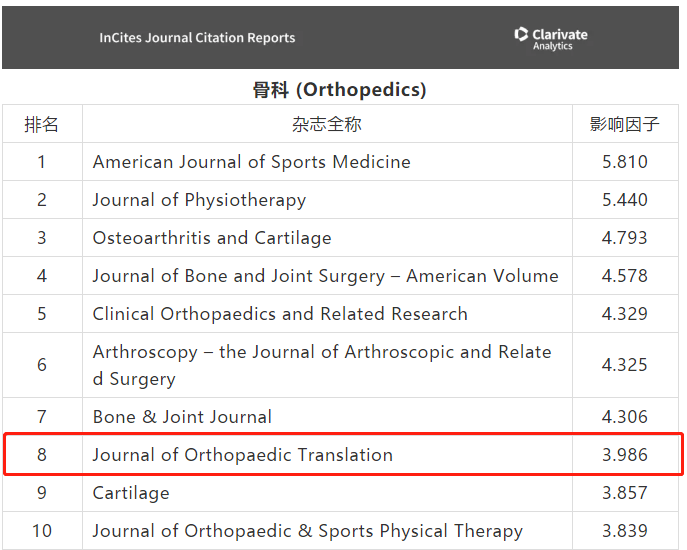Image resolution: width=687 pixels, height=550 pixels.
Task: Click the 排名 column header
Action: tap(42, 124)
